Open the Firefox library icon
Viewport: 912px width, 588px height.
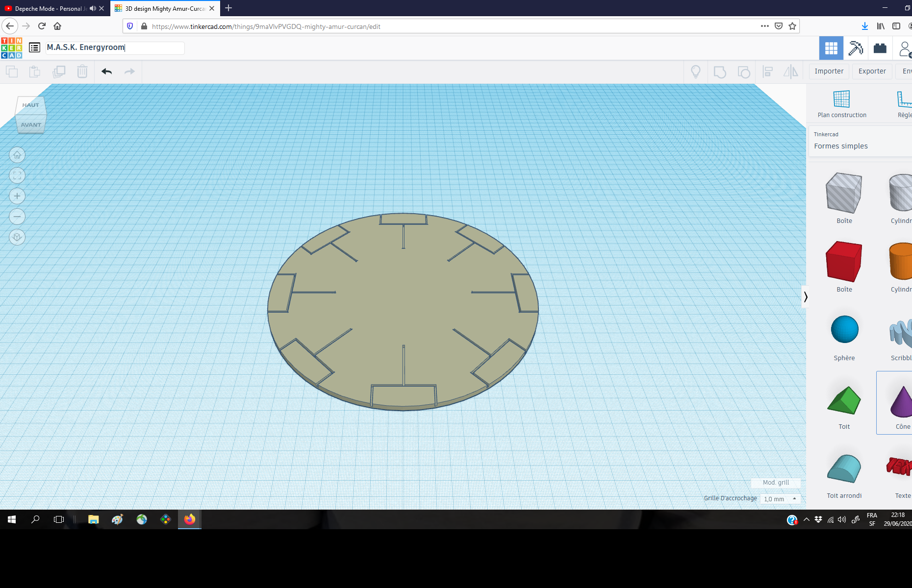(881, 26)
